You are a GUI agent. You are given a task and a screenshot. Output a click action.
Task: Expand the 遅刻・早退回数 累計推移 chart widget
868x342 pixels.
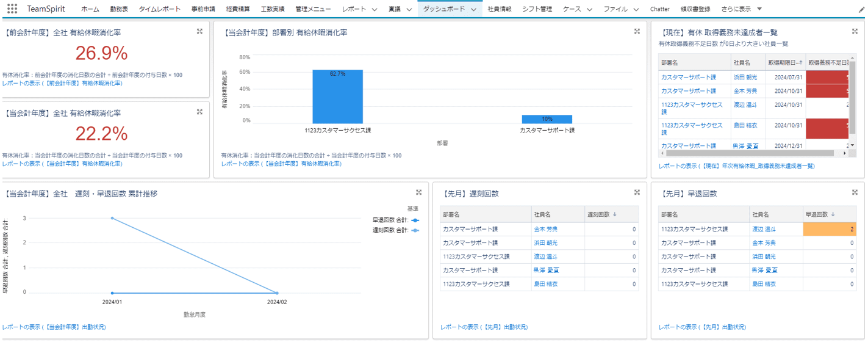pyautogui.click(x=418, y=192)
